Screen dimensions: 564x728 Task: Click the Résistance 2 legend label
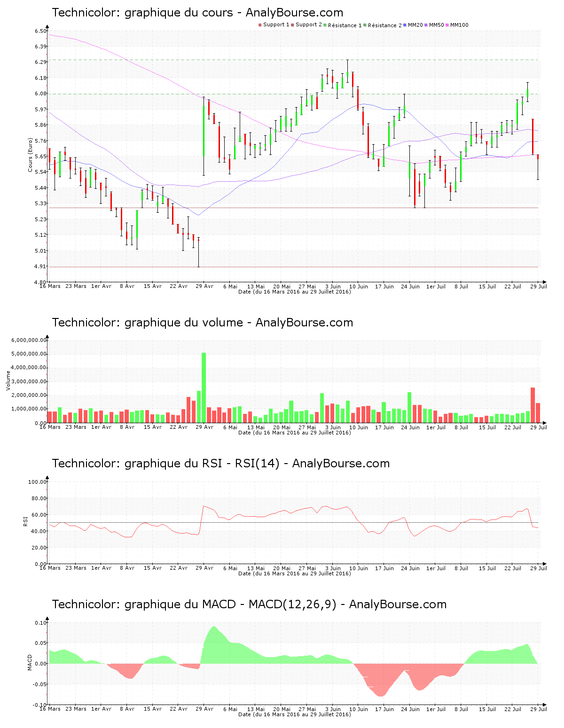384,25
